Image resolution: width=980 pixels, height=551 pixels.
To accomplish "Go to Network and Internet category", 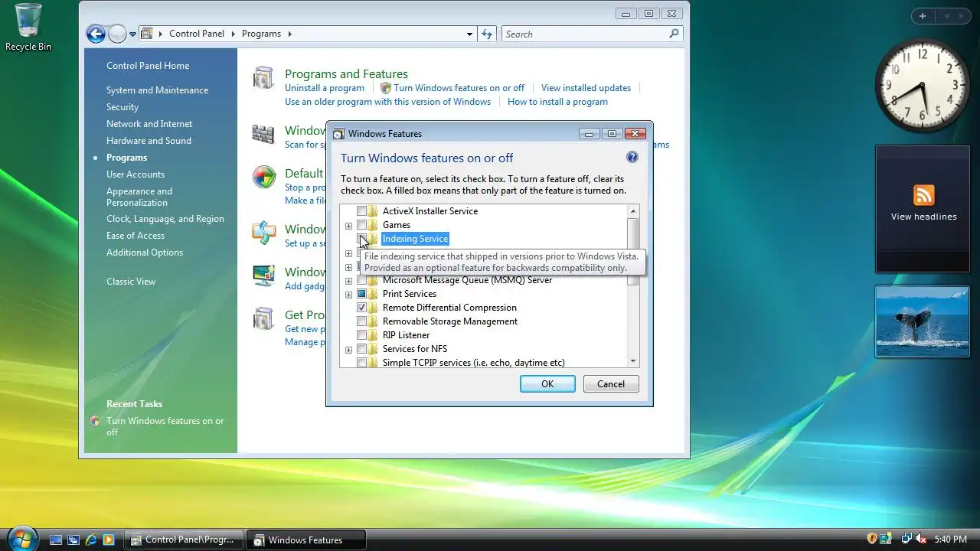I will tap(149, 124).
